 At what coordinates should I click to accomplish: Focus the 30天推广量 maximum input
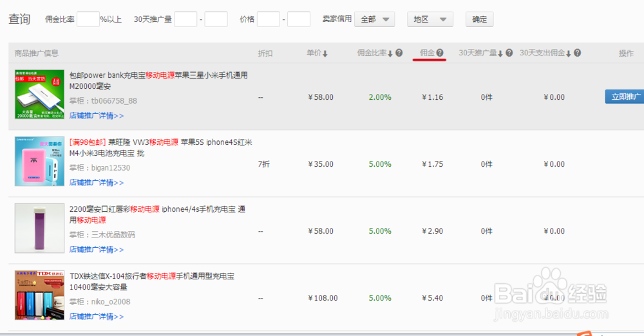216,19
